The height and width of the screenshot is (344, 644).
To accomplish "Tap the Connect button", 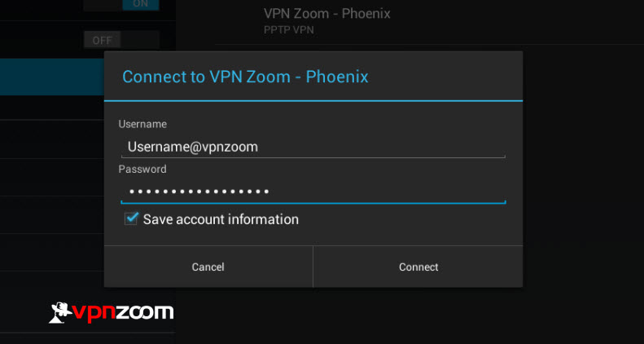I will (x=418, y=267).
